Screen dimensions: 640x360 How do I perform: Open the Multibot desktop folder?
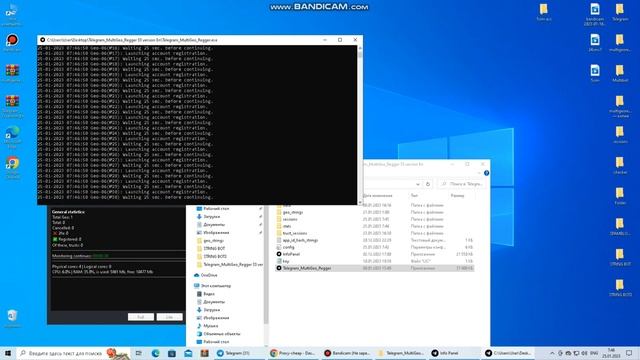pyautogui.click(x=620, y=73)
